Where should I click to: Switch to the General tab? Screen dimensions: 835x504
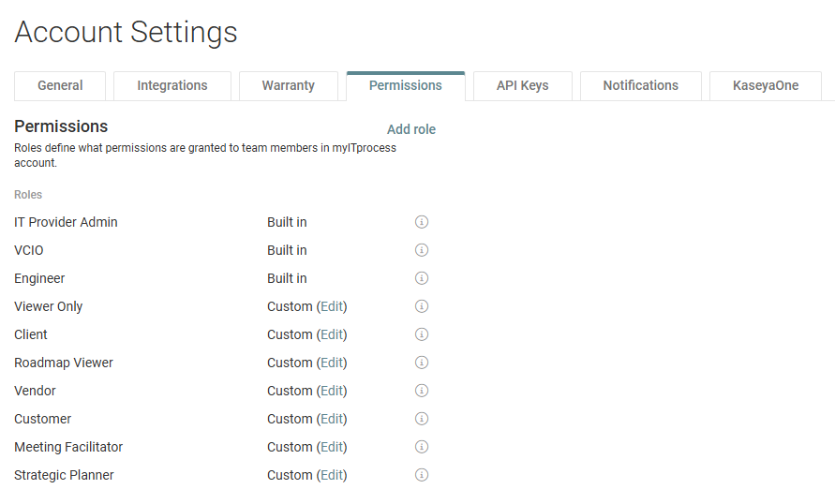60,85
